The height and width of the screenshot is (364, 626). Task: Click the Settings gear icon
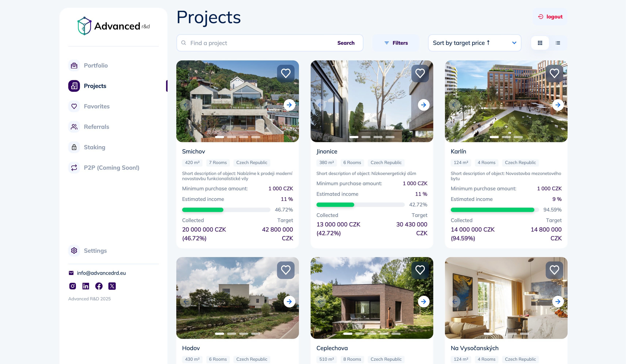click(x=74, y=251)
